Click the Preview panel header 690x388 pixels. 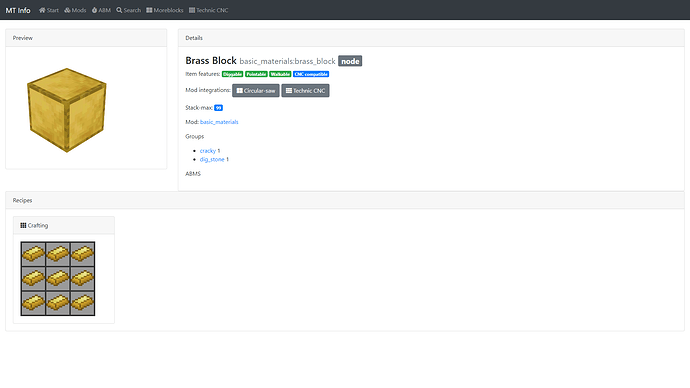[x=86, y=38]
